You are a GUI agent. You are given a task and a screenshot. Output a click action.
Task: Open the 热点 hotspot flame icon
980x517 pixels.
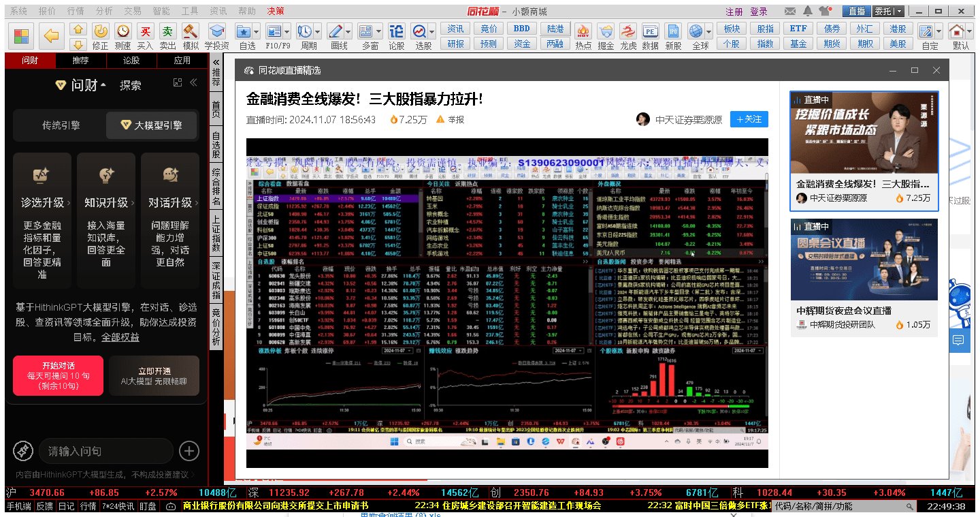point(582,32)
